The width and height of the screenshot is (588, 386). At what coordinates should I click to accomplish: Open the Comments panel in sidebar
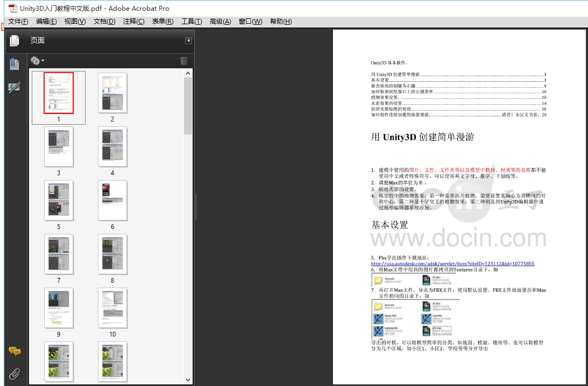pos(15,351)
